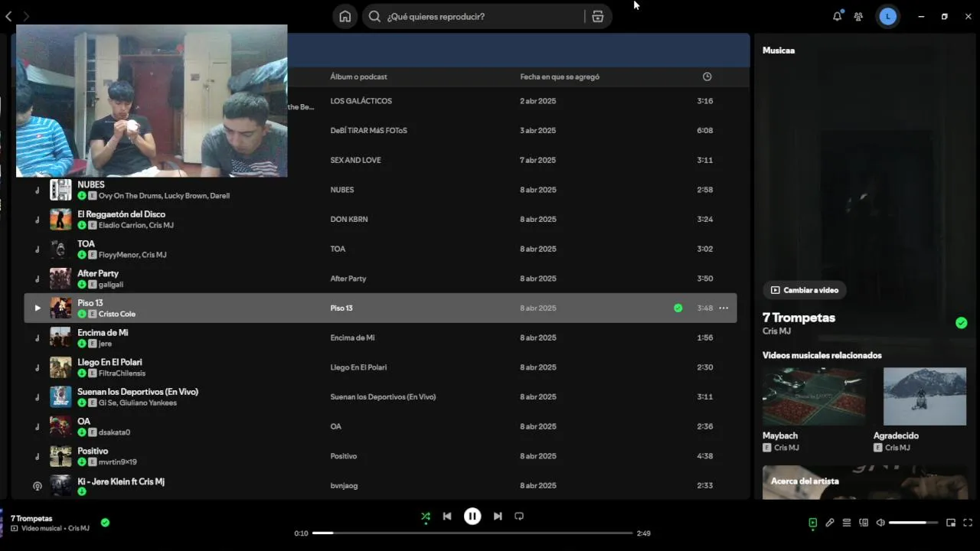Select the TOA track title

coord(86,244)
